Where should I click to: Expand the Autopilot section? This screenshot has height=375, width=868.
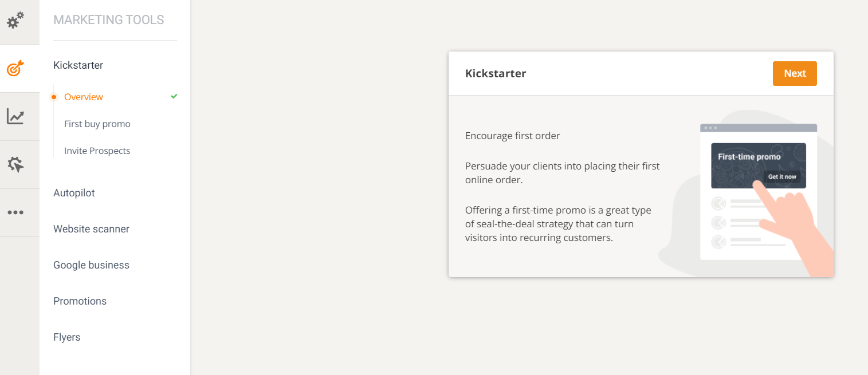pyautogui.click(x=74, y=193)
